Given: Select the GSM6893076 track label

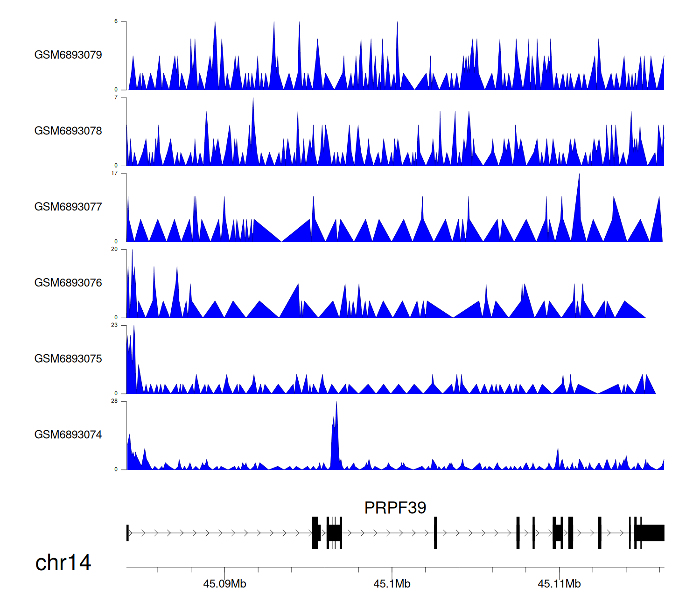Looking at the screenshot, I should click(68, 283).
